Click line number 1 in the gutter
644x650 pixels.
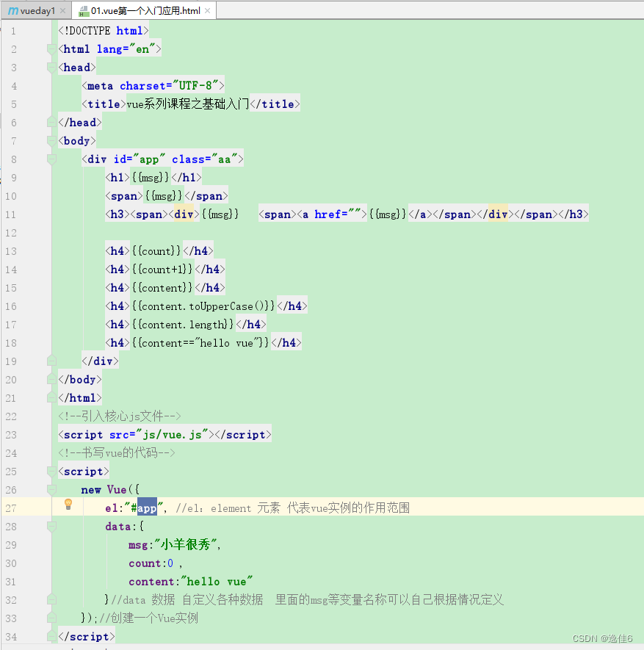(x=14, y=31)
